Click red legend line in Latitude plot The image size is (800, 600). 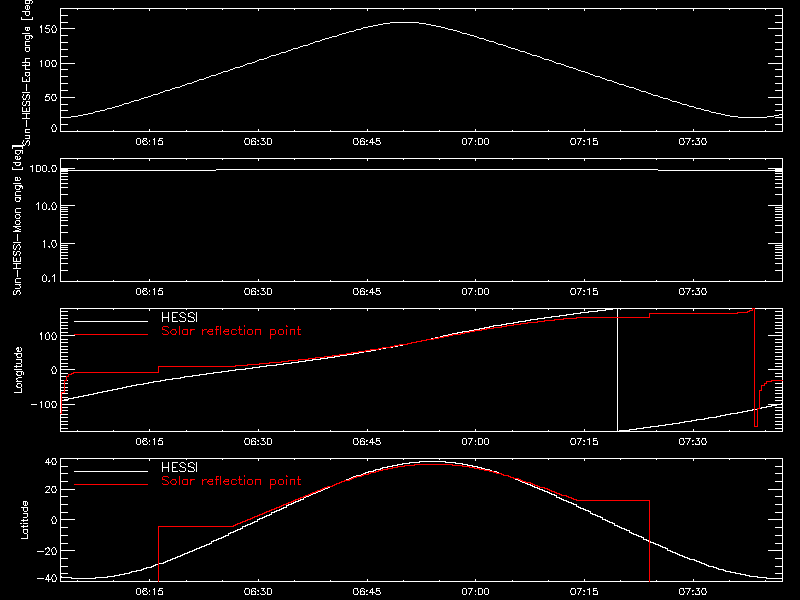(x=111, y=485)
